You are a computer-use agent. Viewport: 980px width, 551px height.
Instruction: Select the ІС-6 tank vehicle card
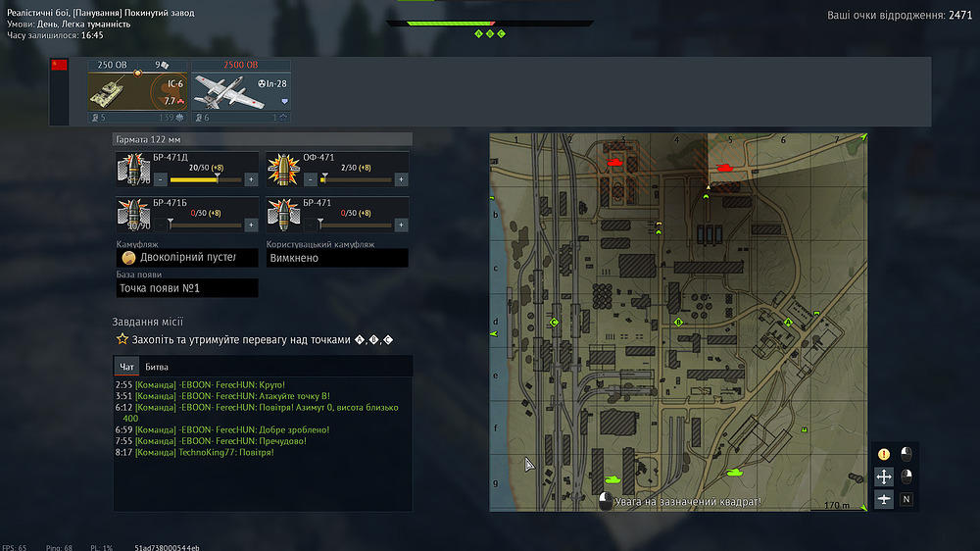pyautogui.click(x=137, y=90)
